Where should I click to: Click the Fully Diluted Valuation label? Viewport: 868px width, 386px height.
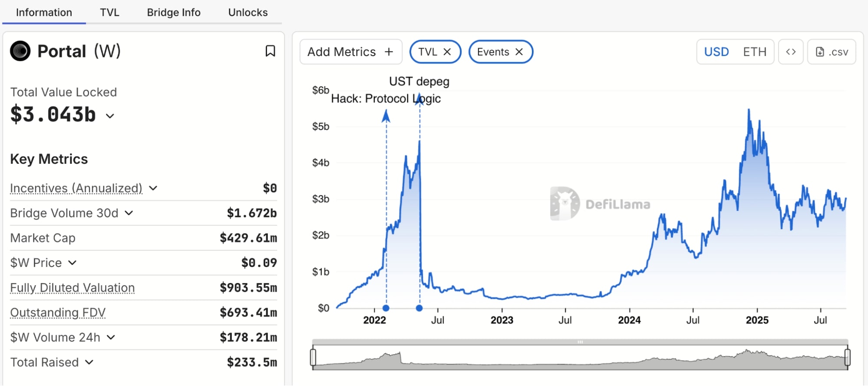pos(73,288)
